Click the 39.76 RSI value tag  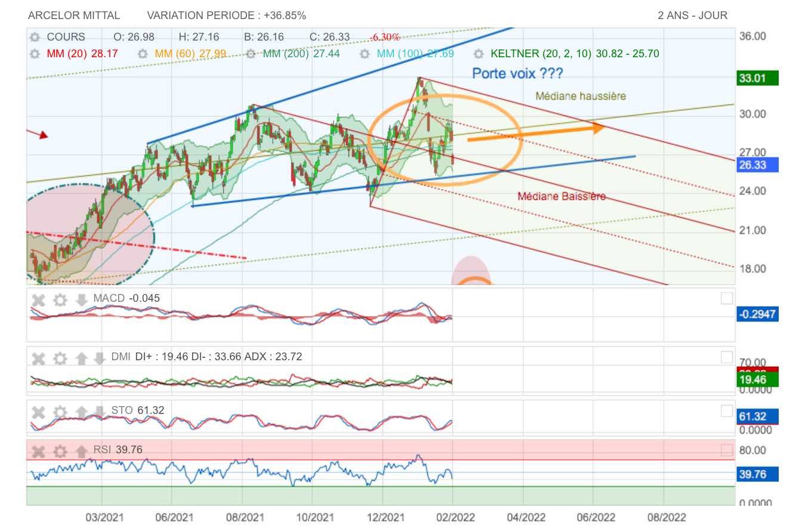pos(758,474)
